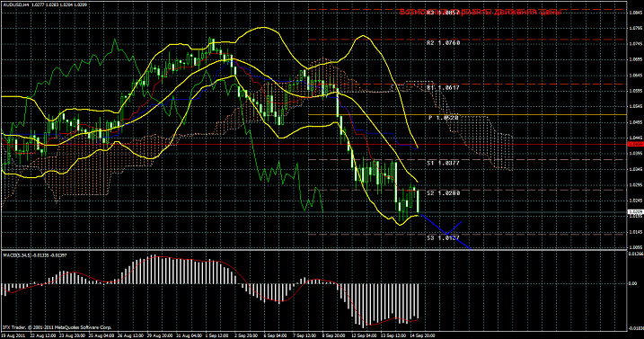Click the 1 Sep 12:00 time label

(x=216, y=335)
